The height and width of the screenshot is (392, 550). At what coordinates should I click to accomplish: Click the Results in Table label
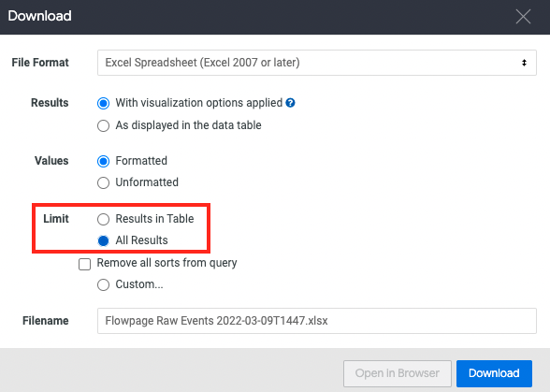click(x=154, y=219)
